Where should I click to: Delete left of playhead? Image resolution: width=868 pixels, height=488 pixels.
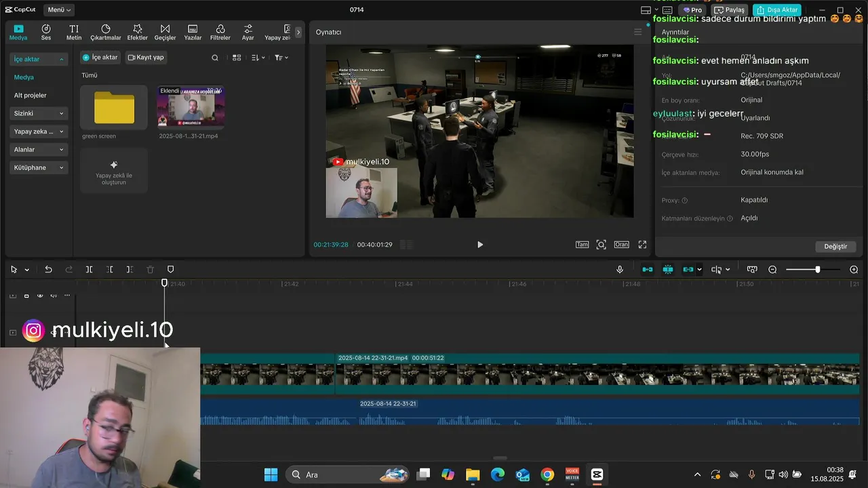pos(109,270)
